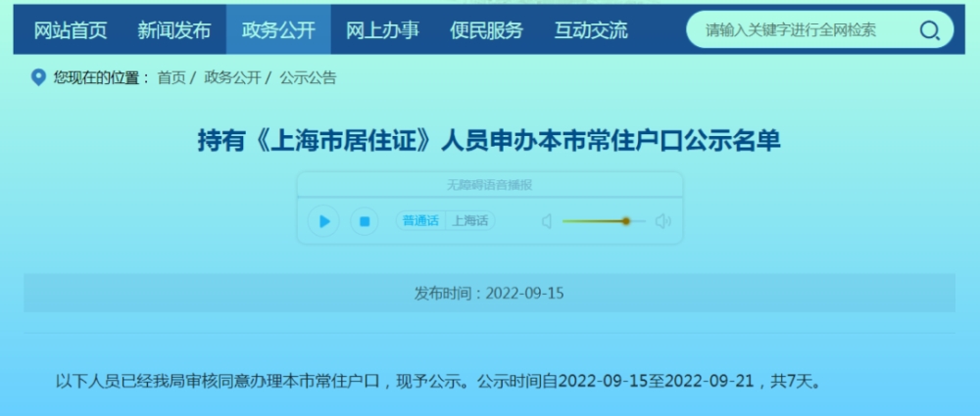Open 便民服务 menu item
Viewport: 980px width, 416px height.
coord(486,30)
